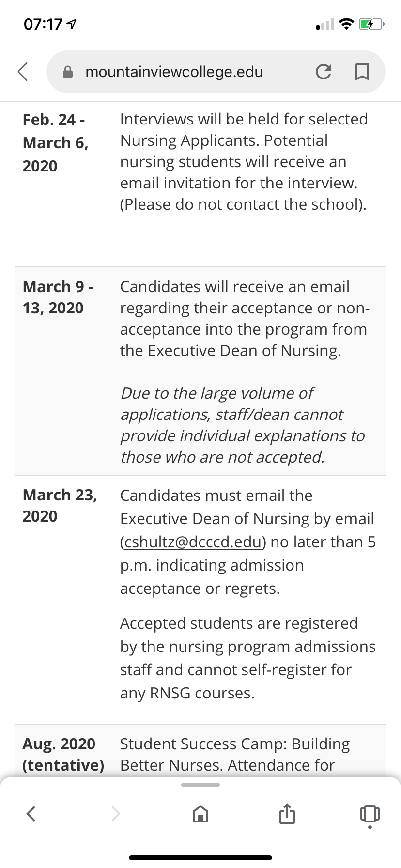The image size is (401, 868).
Task: Tap the Aug. 2020 (tentative) row heading
Action: coord(63,754)
